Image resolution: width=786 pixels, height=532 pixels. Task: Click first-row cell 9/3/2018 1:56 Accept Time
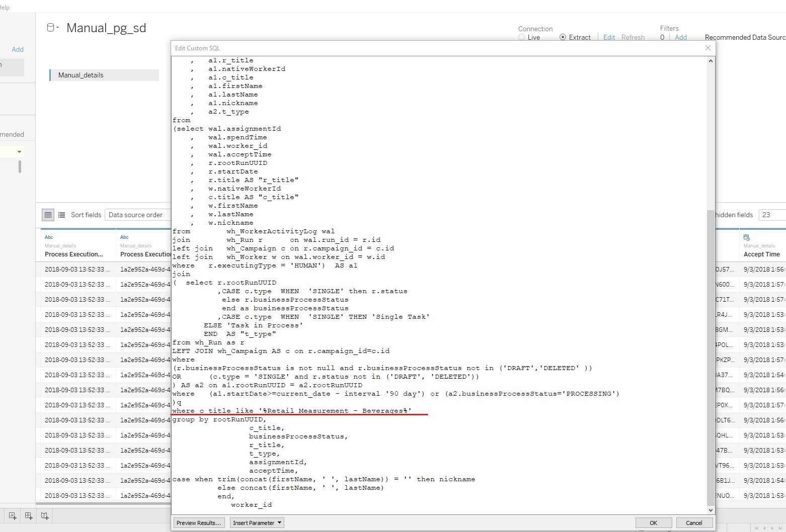point(763,269)
